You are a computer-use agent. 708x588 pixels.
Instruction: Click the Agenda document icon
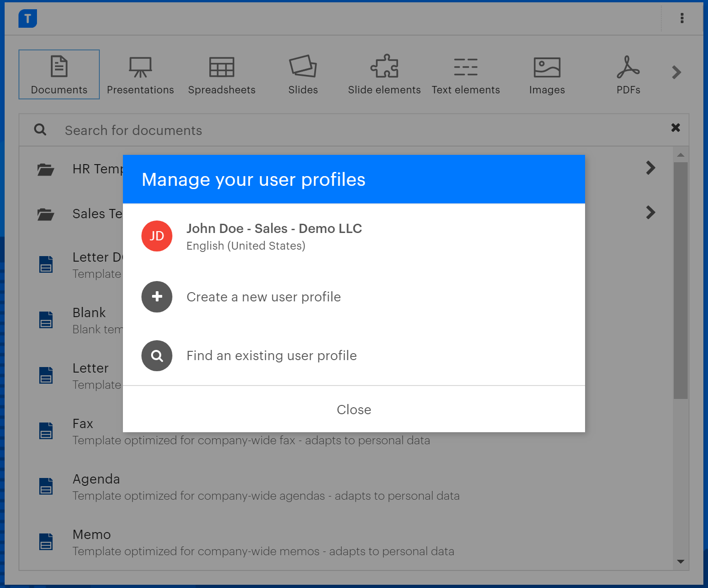click(46, 486)
